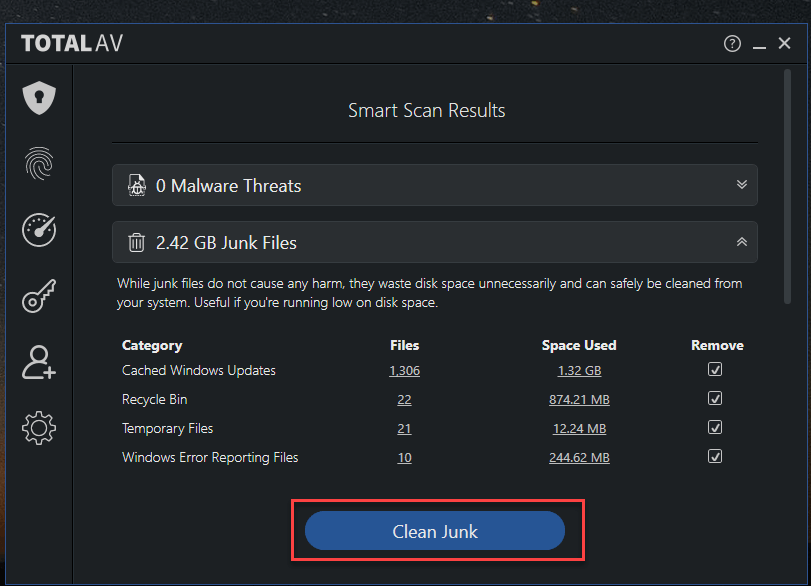Image resolution: width=811 pixels, height=586 pixels.
Task: Uncheck Remove for Temporary Files
Action: click(715, 427)
